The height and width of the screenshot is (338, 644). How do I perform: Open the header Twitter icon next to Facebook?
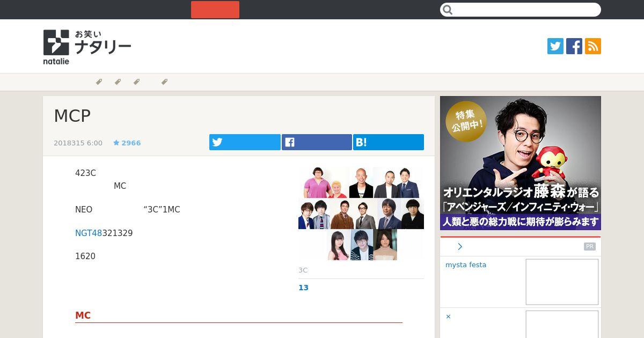pyautogui.click(x=555, y=46)
